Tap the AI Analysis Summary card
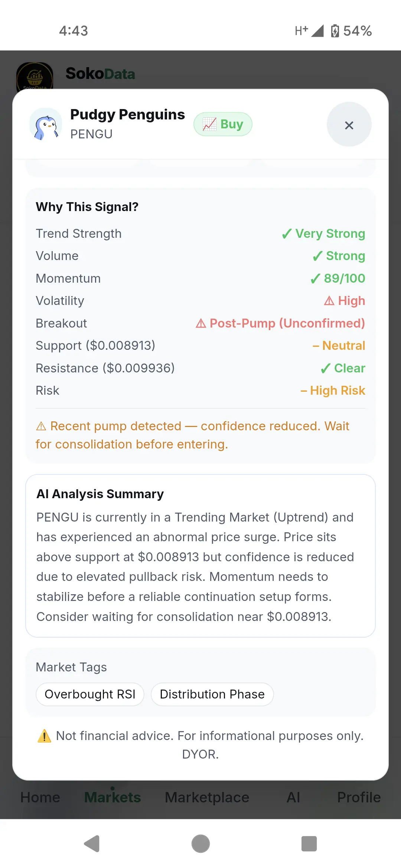 200,556
